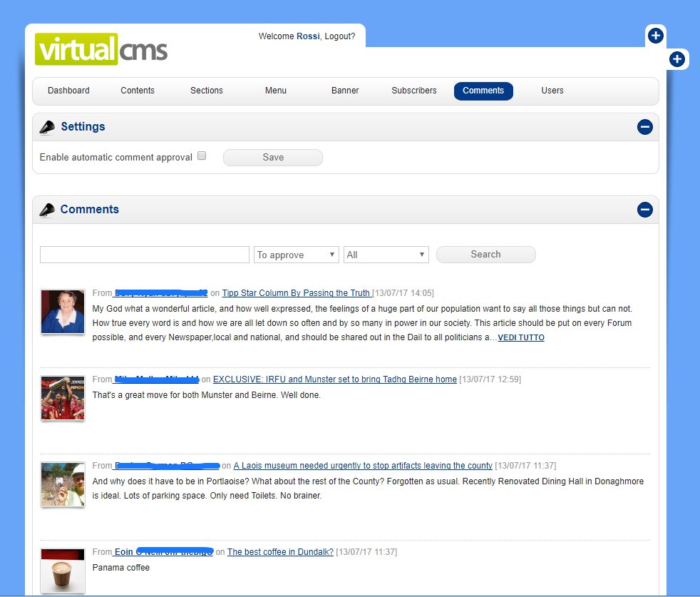Click the comment search text field
Image resolution: width=700 pixels, height=597 pixels.
pos(145,255)
